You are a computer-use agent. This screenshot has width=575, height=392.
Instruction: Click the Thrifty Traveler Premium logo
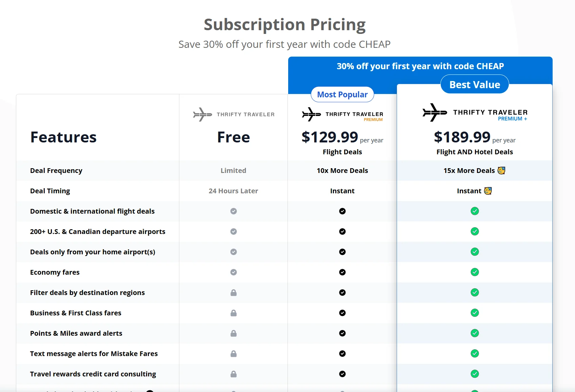tap(342, 114)
